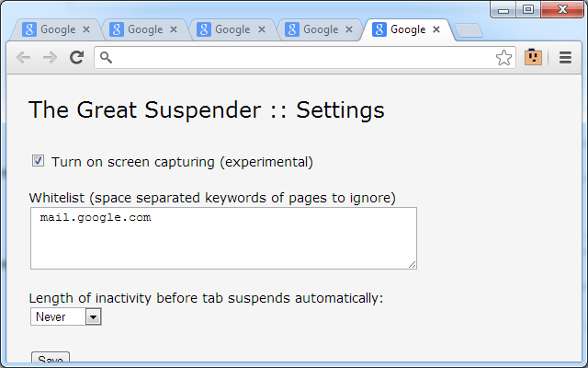The image size is (588, 368).
Task: Toggle the screen capturing checkbox
Action: point(39,161)
